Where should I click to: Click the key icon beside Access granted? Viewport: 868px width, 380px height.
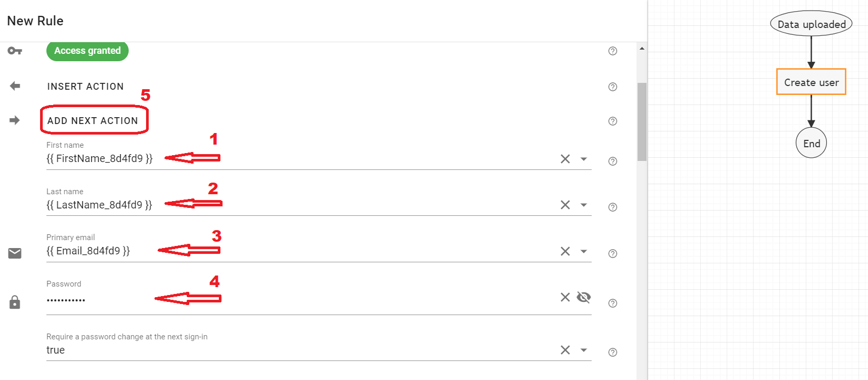[x=15, y=51]
